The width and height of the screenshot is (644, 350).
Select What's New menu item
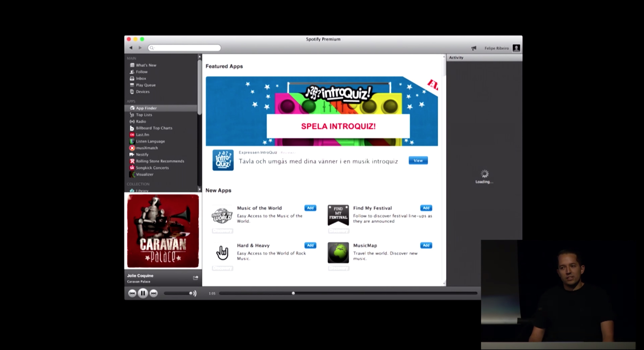[x=146, y=65]
